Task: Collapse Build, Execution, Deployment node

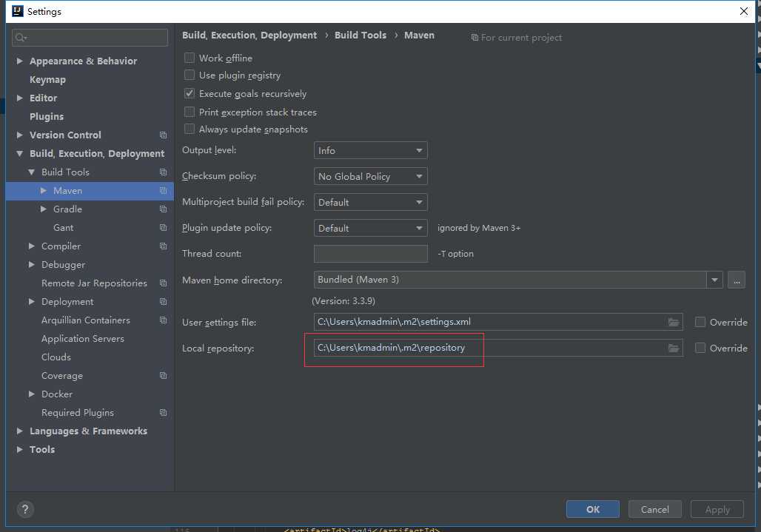Action: [19, 154]
